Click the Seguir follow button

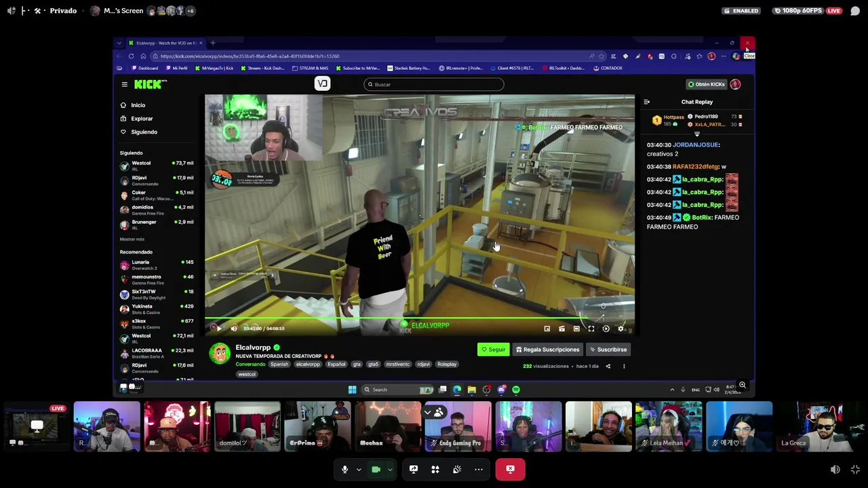493,350
